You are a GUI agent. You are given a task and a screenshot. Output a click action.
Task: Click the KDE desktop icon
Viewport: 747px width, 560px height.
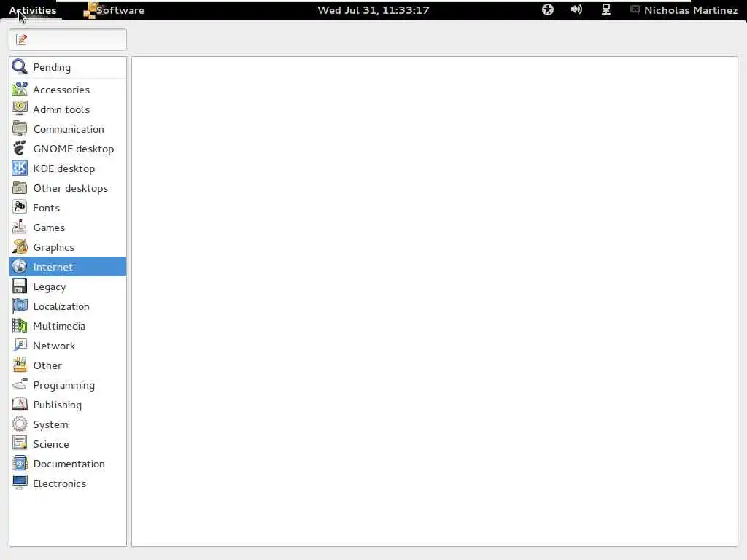click(20, 168)
